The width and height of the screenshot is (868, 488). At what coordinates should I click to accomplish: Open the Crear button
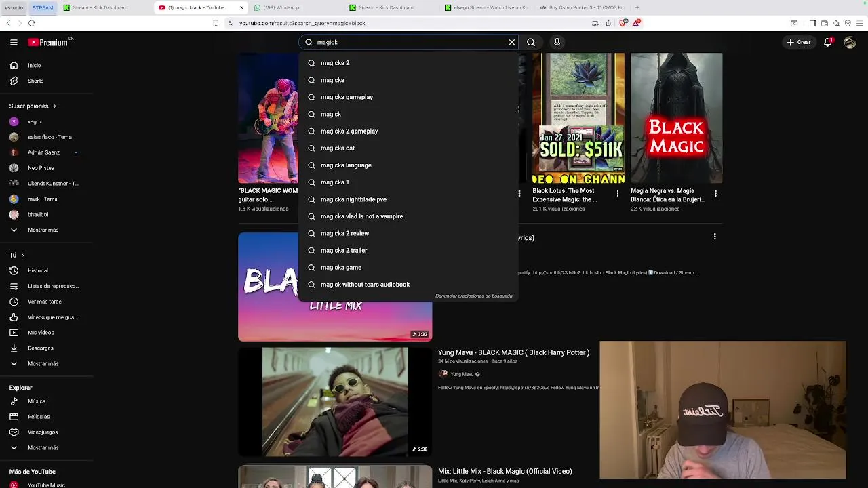(x=798, y=42)
